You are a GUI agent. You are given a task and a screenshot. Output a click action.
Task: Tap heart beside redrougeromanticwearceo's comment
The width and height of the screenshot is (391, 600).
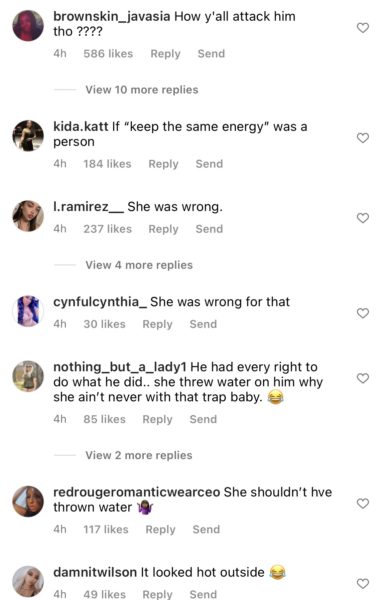363,503
